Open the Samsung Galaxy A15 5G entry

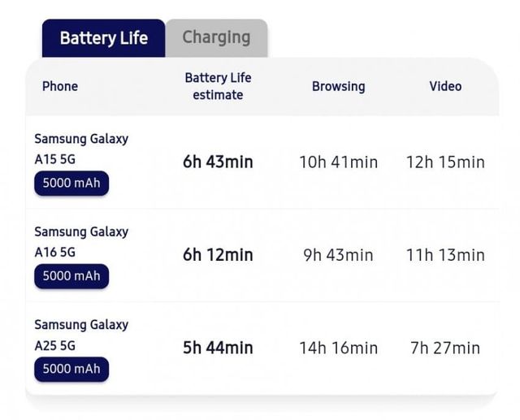point(81,149)
